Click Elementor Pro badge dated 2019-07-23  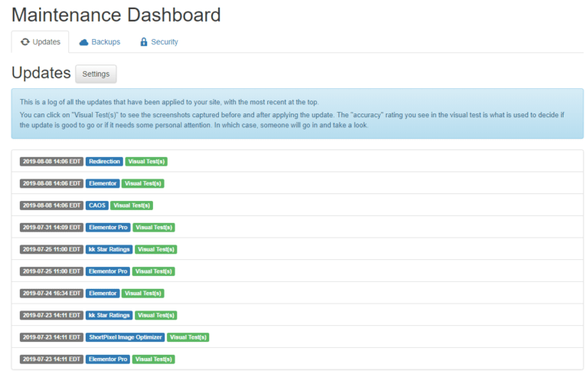[108, 360]
